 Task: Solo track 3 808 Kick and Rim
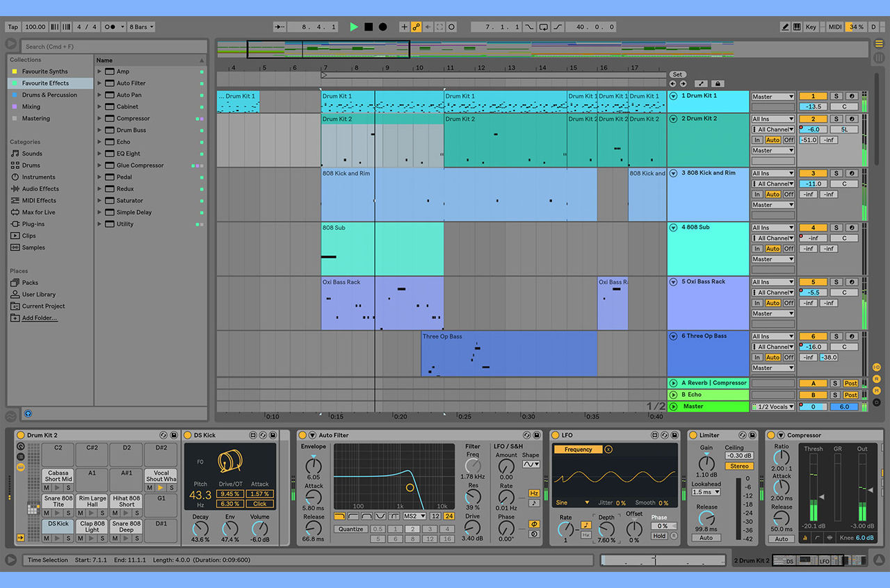click(x=836, y=173)
